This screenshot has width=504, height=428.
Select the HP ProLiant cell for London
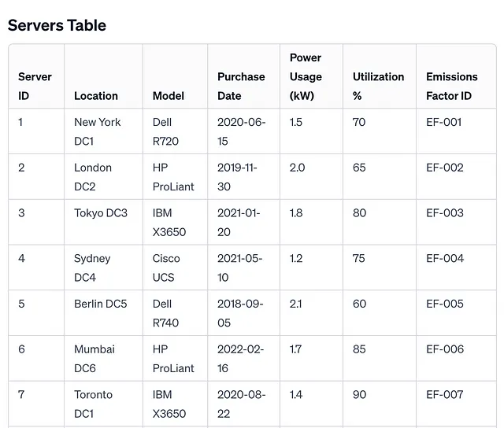[173, 177]
